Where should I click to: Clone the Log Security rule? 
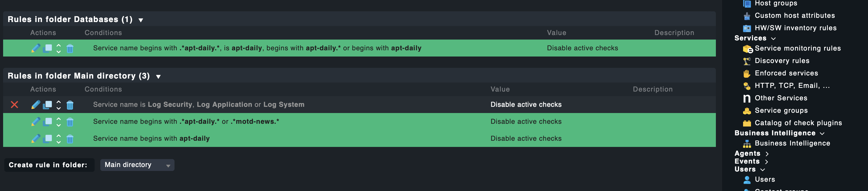(48, 105)
